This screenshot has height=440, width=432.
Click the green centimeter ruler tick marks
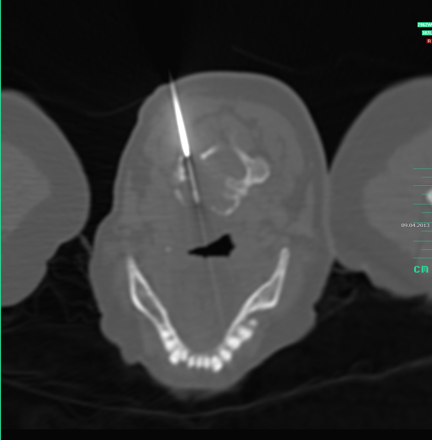pyautogui.click(x=422, y=213)
